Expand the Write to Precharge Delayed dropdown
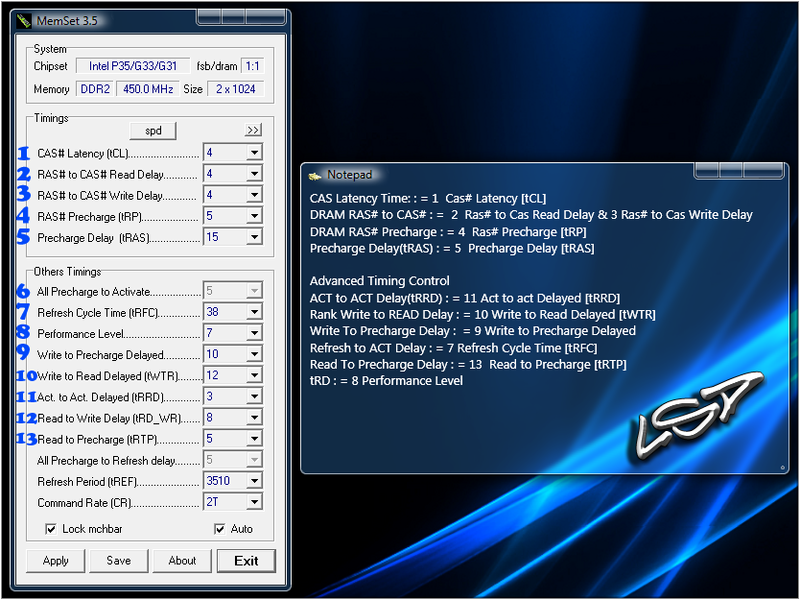The image size is (800, 600). tap(254, 354)
